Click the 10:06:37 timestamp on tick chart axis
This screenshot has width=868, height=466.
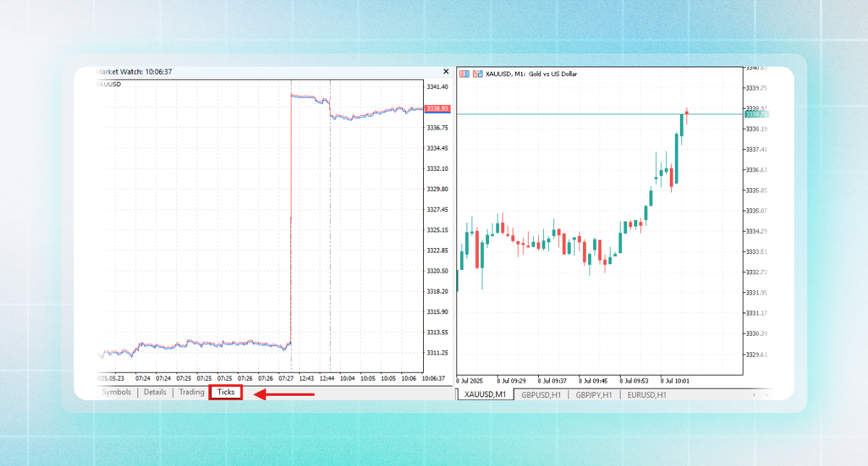pos(433,378)
